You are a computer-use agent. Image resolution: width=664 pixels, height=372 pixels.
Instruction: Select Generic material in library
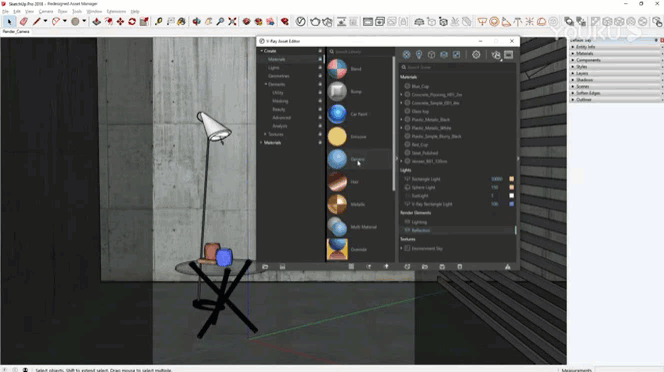tap(358, 159)
